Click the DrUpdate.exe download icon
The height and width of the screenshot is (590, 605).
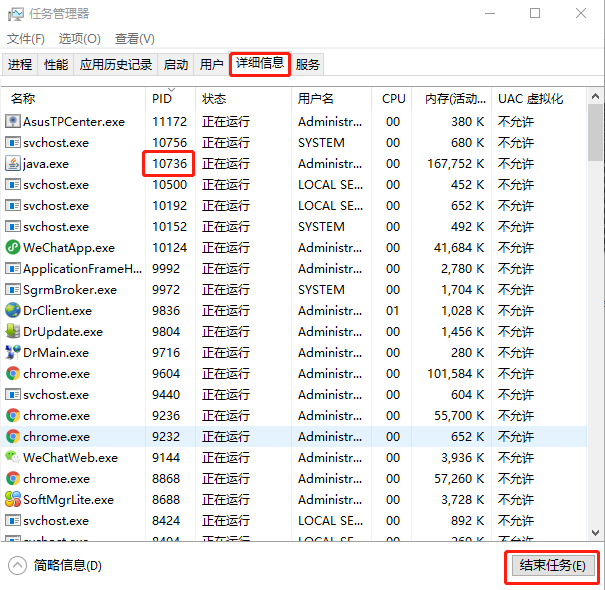[12, 331]
